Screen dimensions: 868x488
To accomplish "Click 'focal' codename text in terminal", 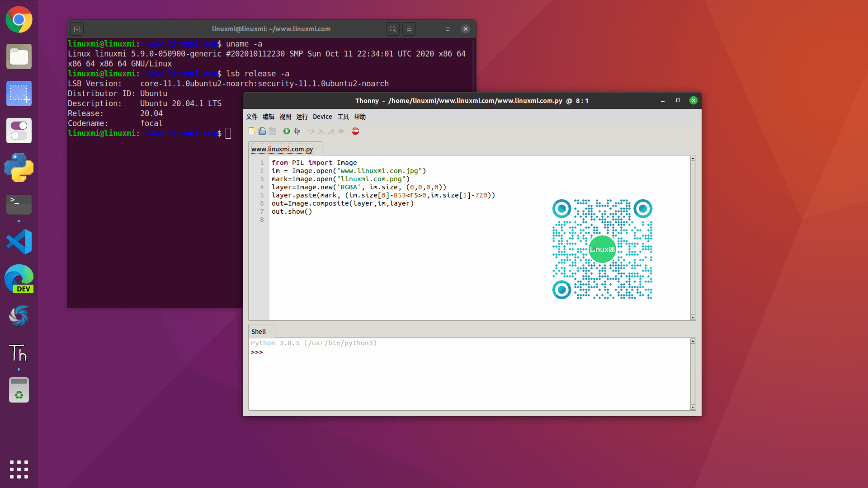I will pyautogui.click(x=151, y=123).
